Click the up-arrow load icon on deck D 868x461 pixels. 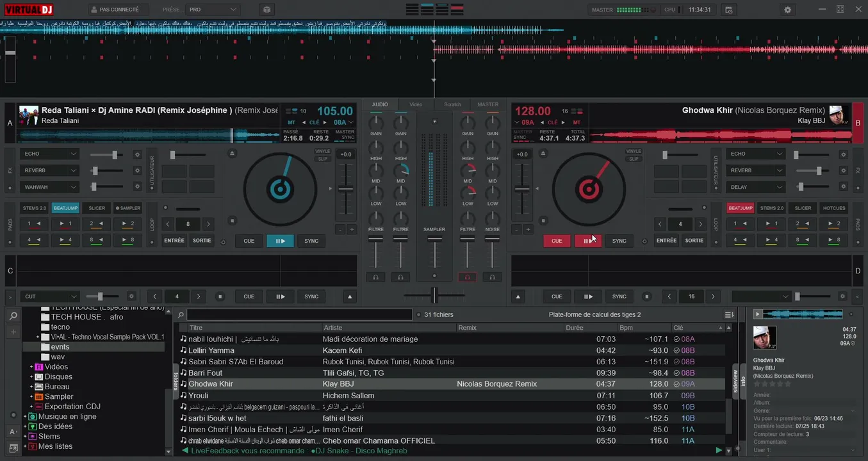pos(518,296)
